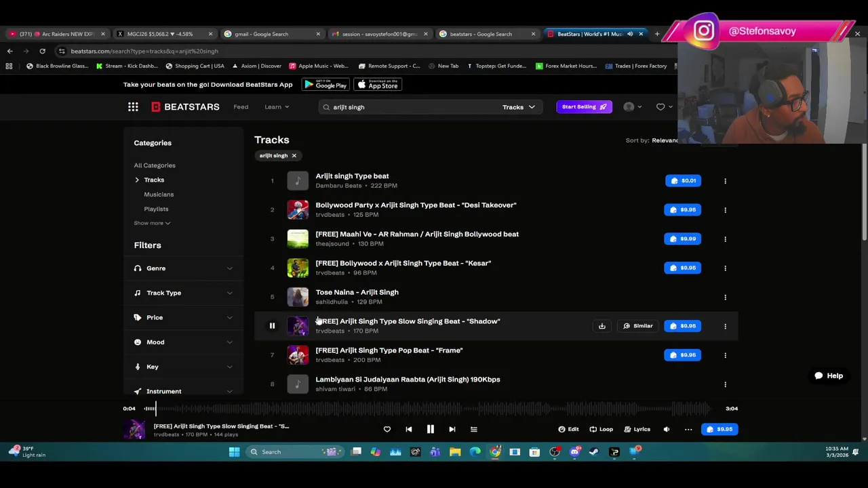Switch to gmail - Google Search browser tab
The width and height of the screenshot is (868, 488).
271,34
